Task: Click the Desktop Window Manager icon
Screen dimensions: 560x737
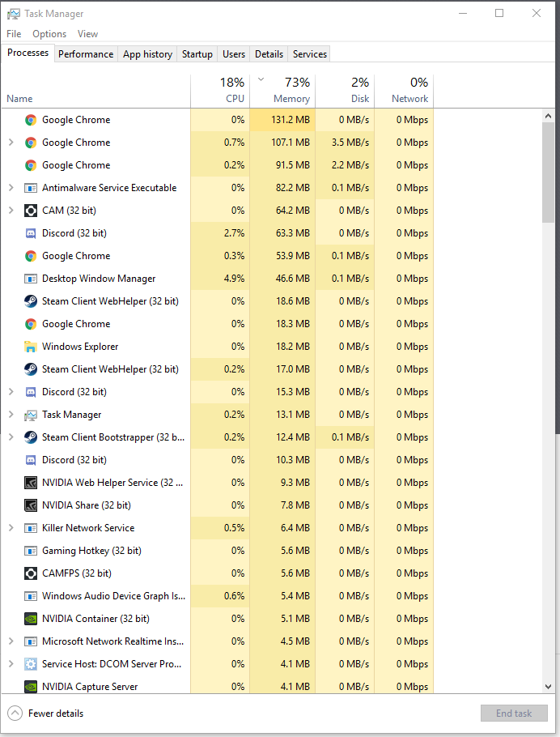Action: [x=31, y=279]
